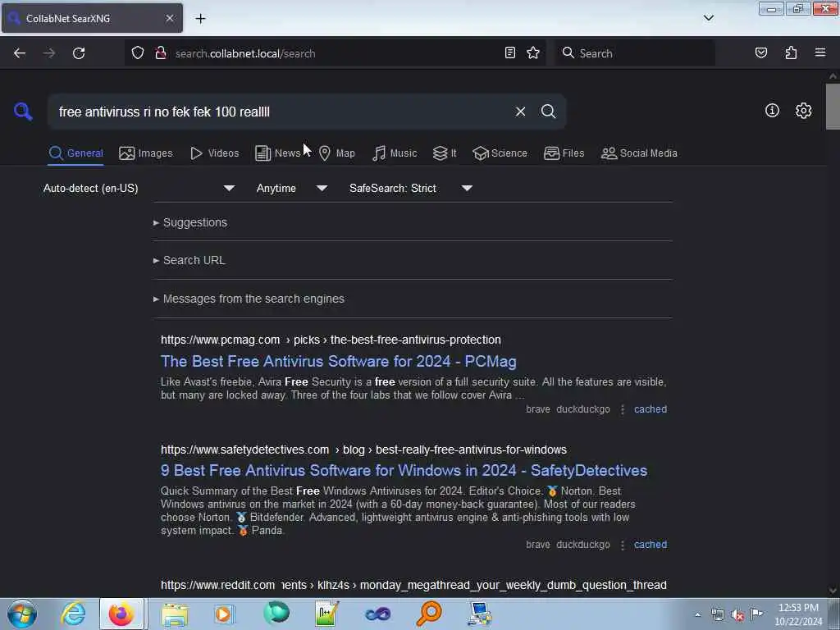
Task: Open the SafeSearch Strict dropdown
Action: pos(410,188)
